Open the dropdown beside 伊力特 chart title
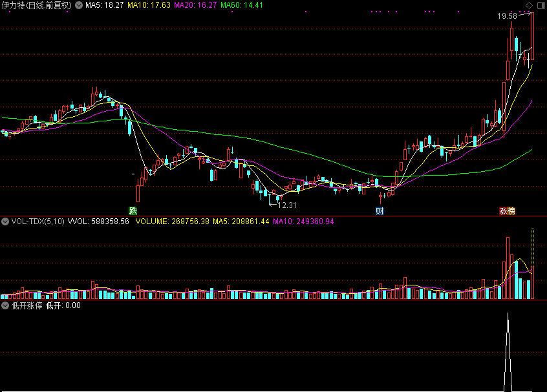 [x=79, y=5]
